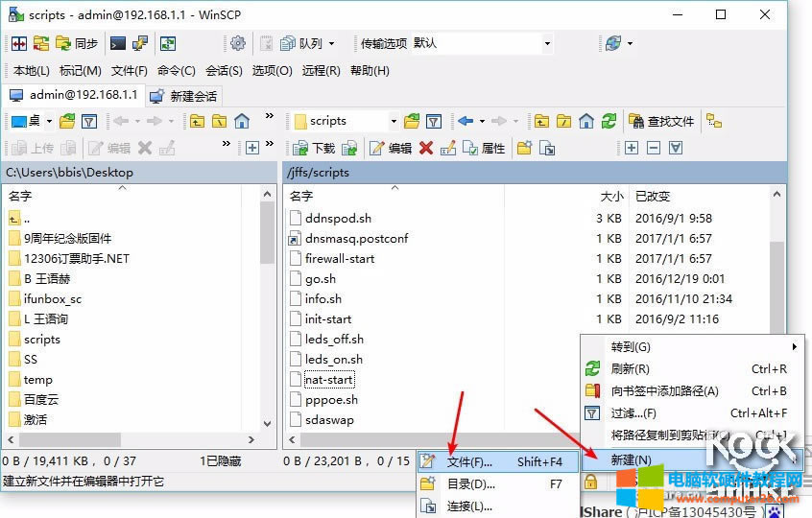Open the Remote (远程) menu

[322, 70]
